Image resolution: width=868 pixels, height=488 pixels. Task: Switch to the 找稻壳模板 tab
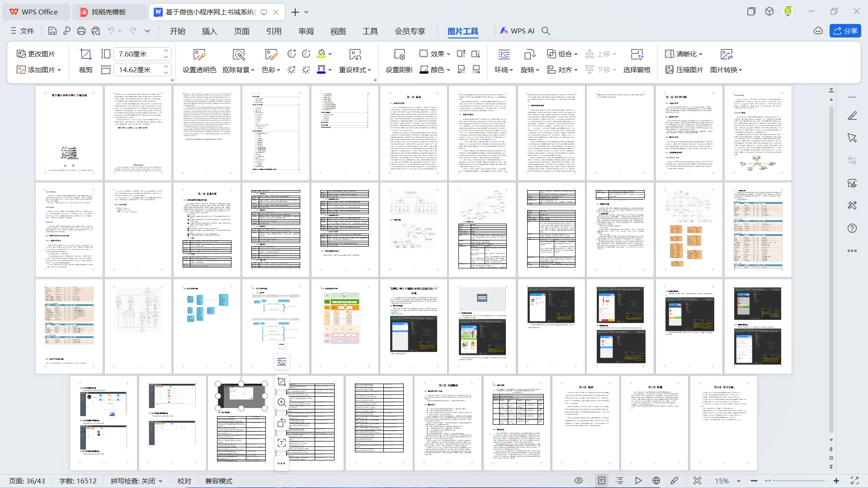click(109, 12)
